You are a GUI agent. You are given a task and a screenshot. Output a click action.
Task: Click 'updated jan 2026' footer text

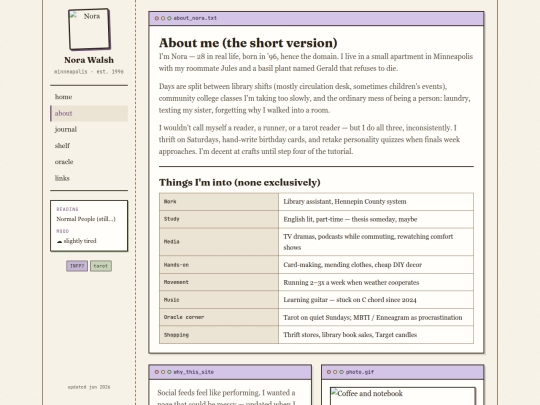tap(89, 387)
